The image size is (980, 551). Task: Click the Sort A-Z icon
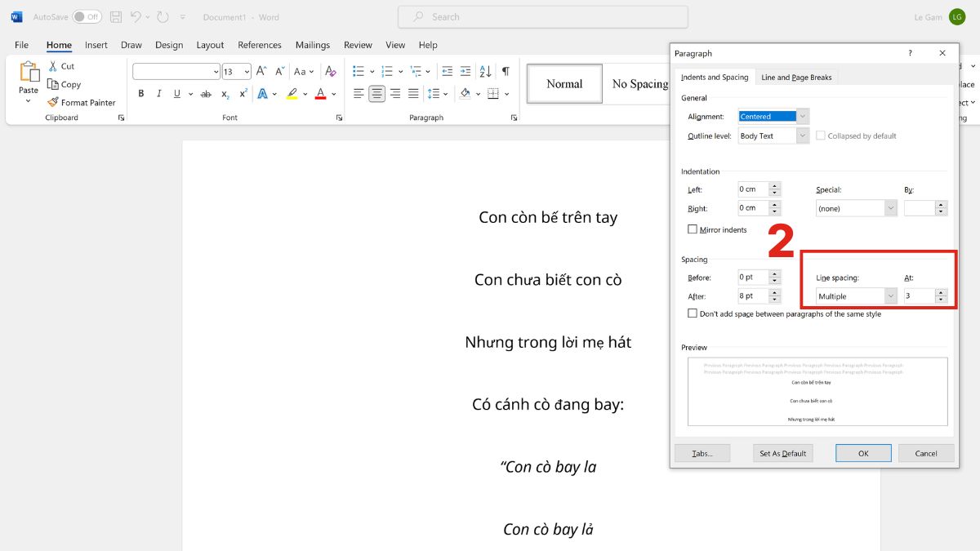pos(485,72)
